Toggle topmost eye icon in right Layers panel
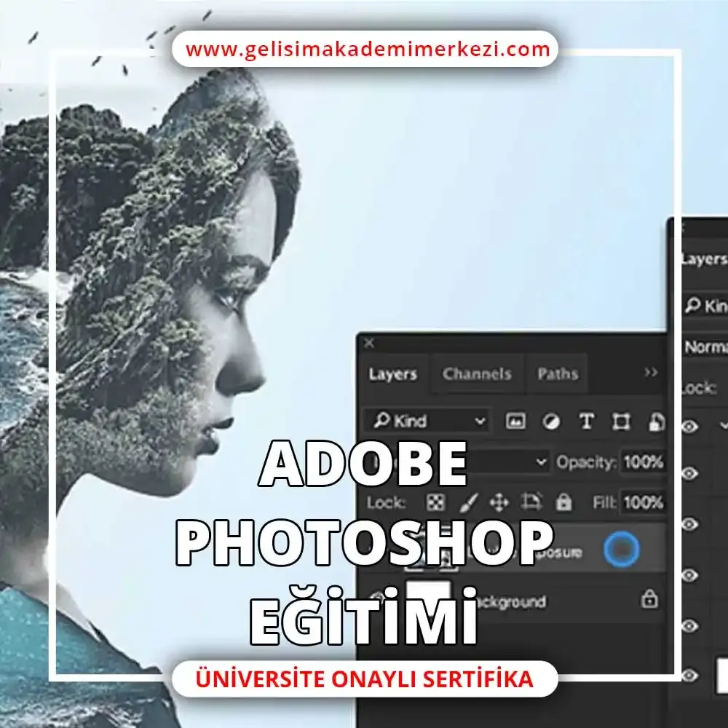This screenshot has width=728, height=728. click(x=689, y=427)
